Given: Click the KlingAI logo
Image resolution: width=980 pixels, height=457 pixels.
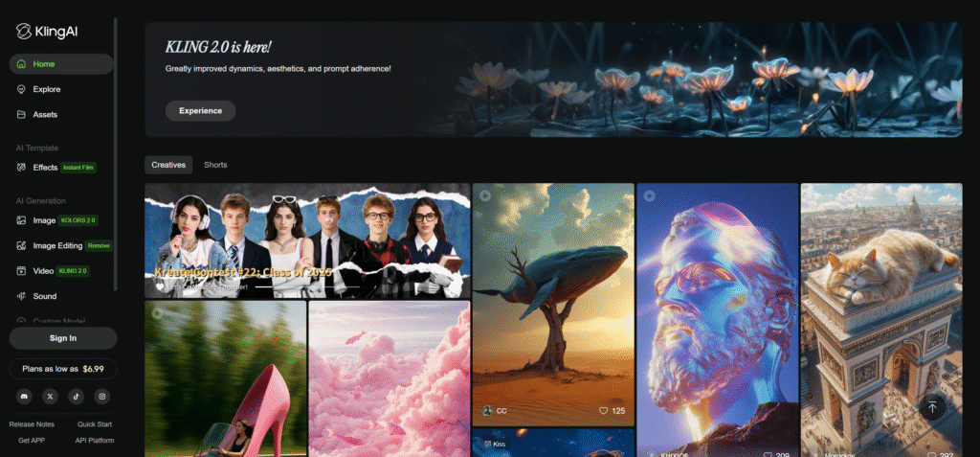Looking at the screenshot, I should 46,32.
